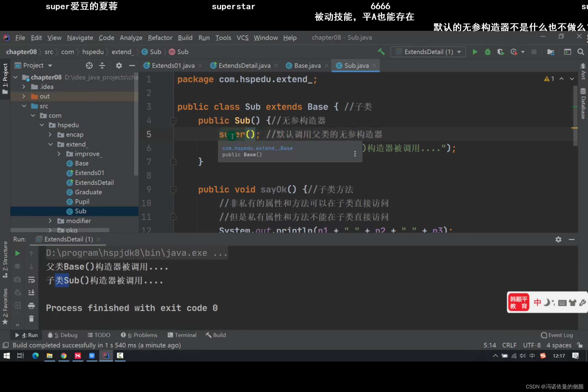Viewport: 588px width, 392px height.
Task: Toggle the 1: Project side tab
Action: [5, 78]
